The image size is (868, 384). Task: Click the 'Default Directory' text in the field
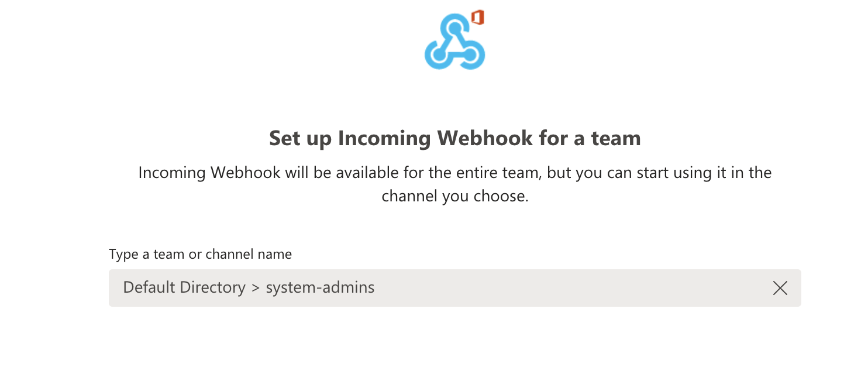point(184,287)
